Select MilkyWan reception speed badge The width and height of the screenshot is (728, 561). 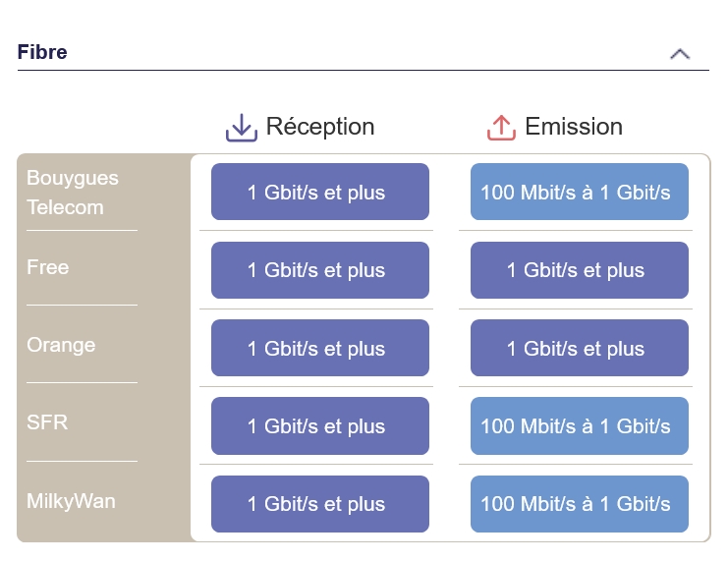[320, 504]
